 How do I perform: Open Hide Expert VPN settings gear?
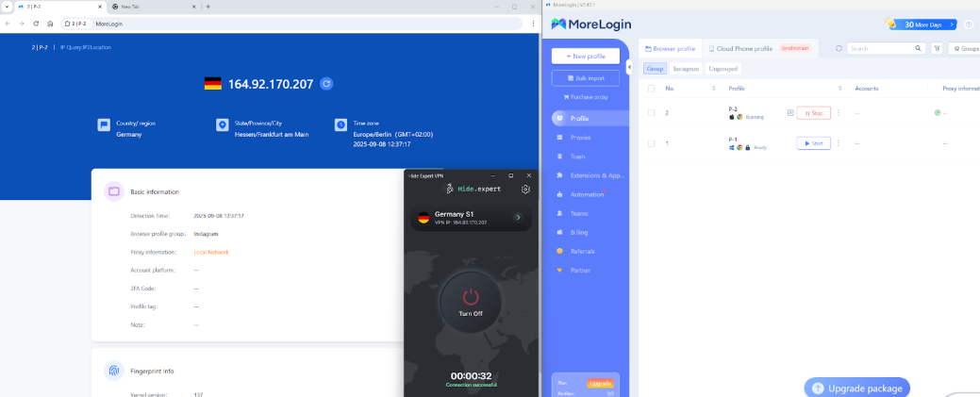point(525,190)
